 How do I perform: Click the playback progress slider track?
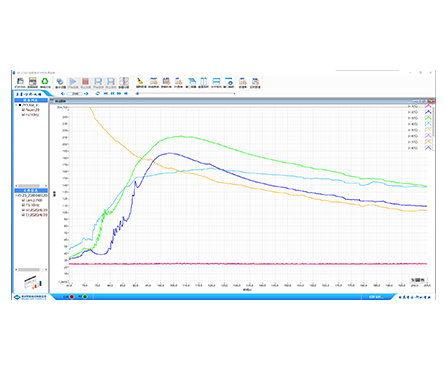point(186,94)
